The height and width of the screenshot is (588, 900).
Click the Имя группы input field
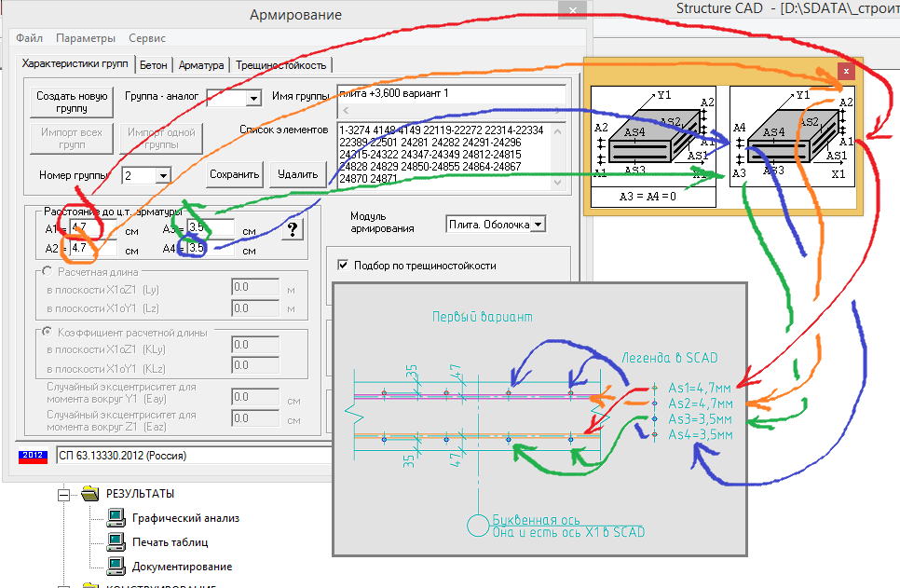click(x=452, y=93)
